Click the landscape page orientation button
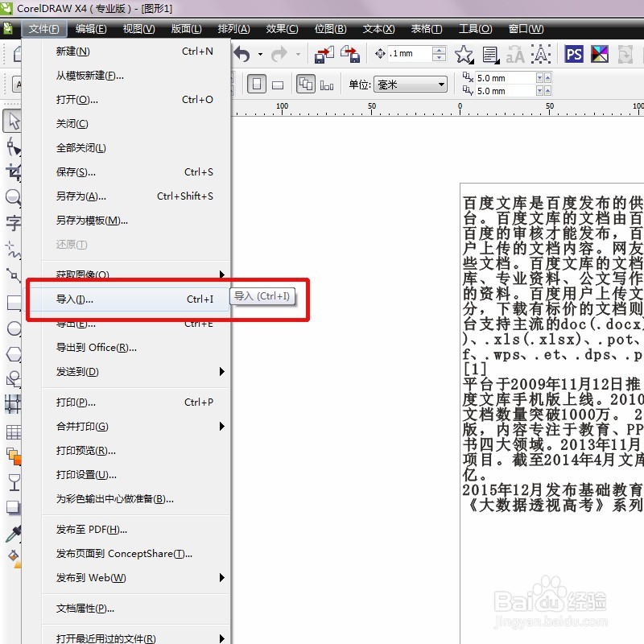Image resolution: width=644 pixels, height=644 pixels. coord(278,85)
